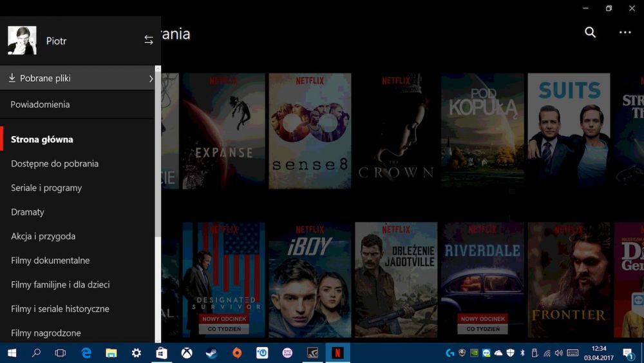The image size is (644, 363).
Task: Open Designated Survivor poster
Action: [x=224, y=280]
